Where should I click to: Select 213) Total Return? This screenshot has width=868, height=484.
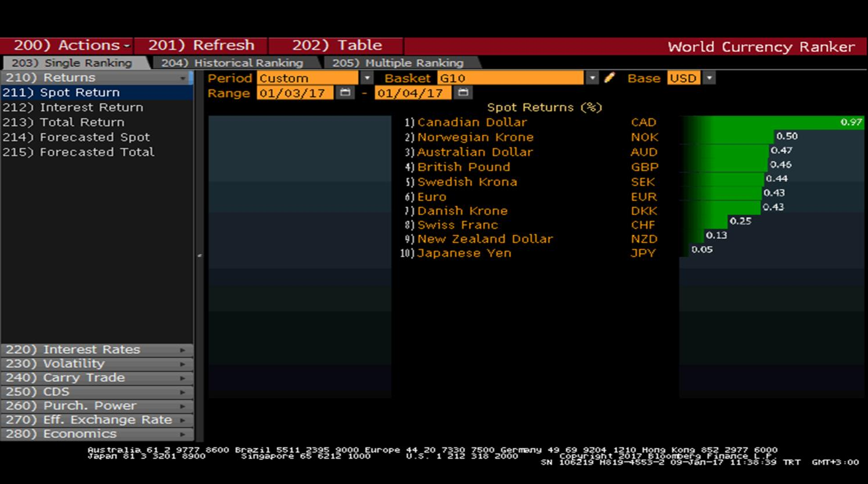pos(96,123)
